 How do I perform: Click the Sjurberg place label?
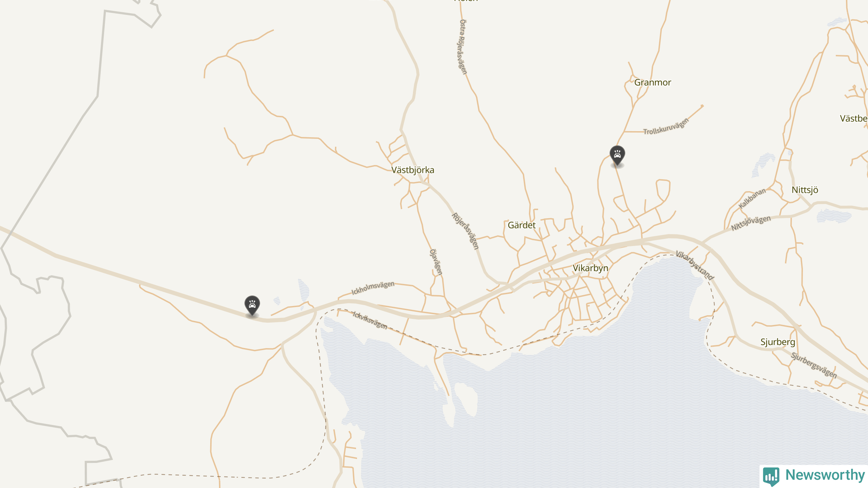point(777,342)
